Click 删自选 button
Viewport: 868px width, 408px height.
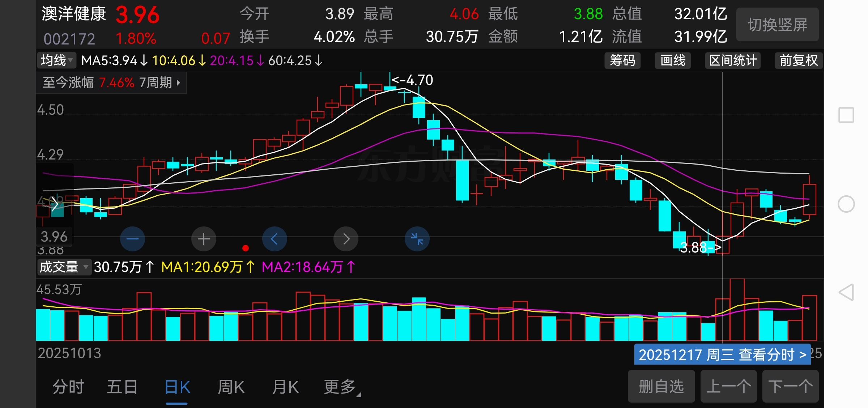661,386
